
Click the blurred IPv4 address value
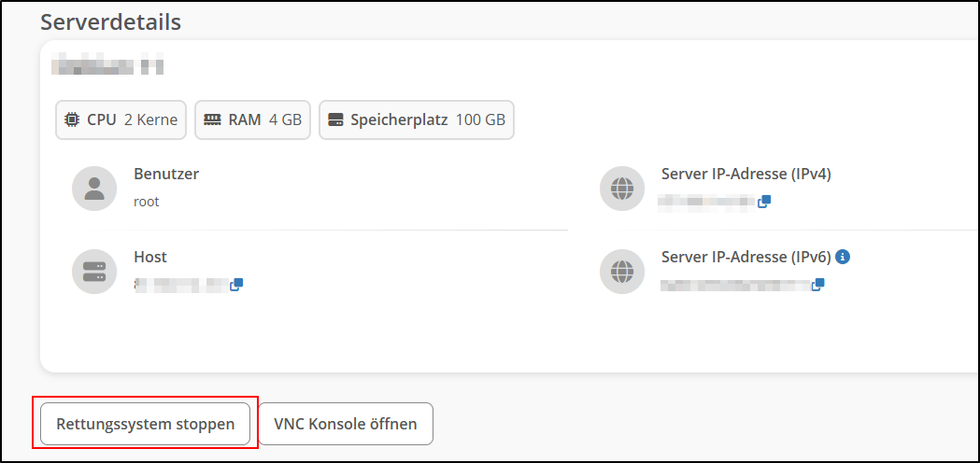click(x=706, y=201)
